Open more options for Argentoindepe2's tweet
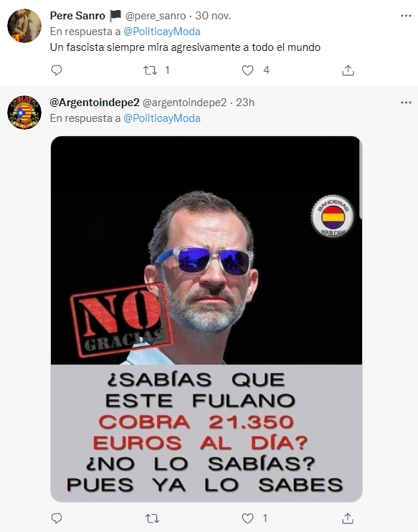The image size is (418, 532). (x=406, y=103)
